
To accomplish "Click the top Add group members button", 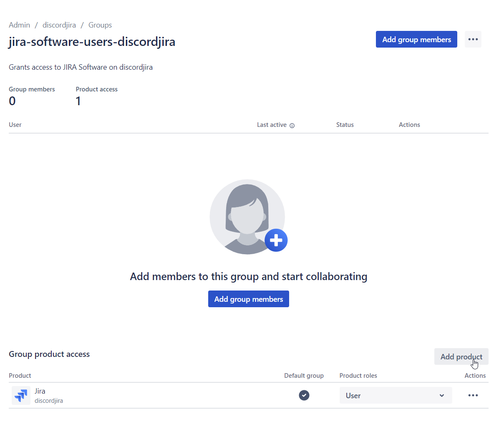I will click(416, 39).
